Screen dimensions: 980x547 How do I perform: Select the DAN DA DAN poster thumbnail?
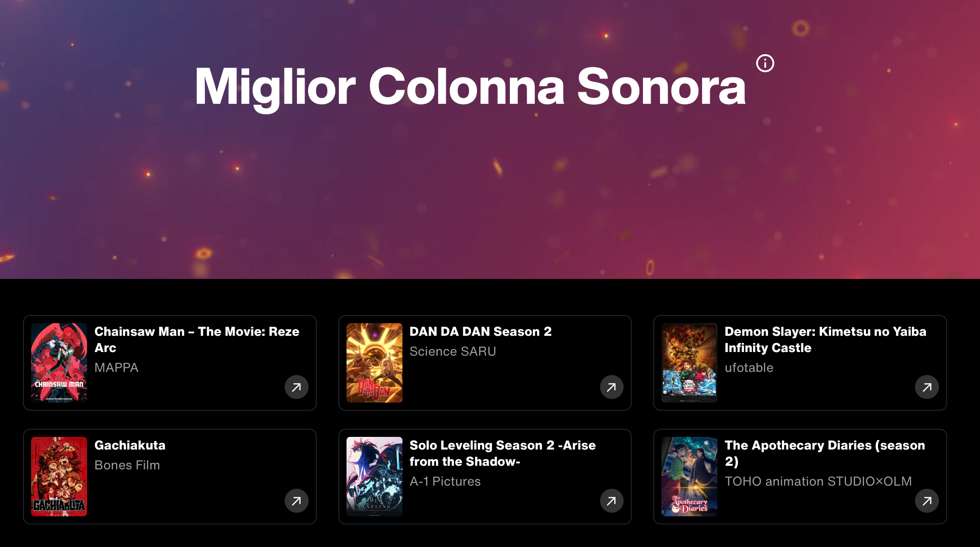pos(374,362)
